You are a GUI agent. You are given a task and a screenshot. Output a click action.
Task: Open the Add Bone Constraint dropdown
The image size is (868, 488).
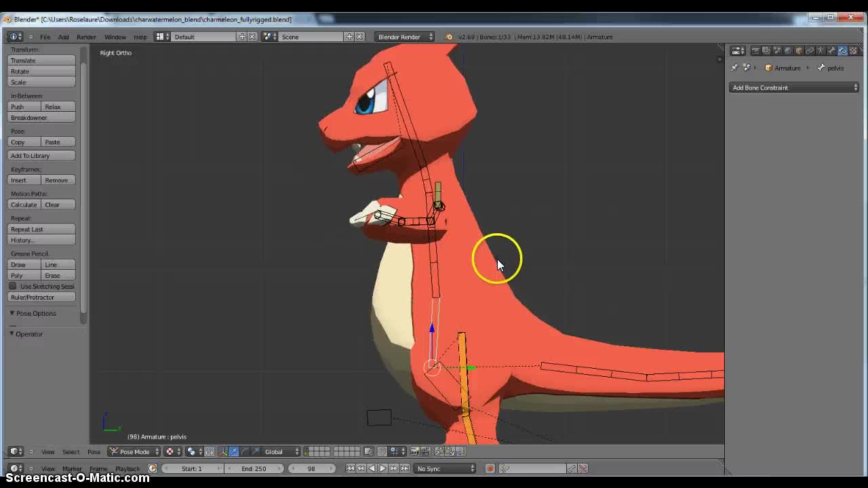793,87
